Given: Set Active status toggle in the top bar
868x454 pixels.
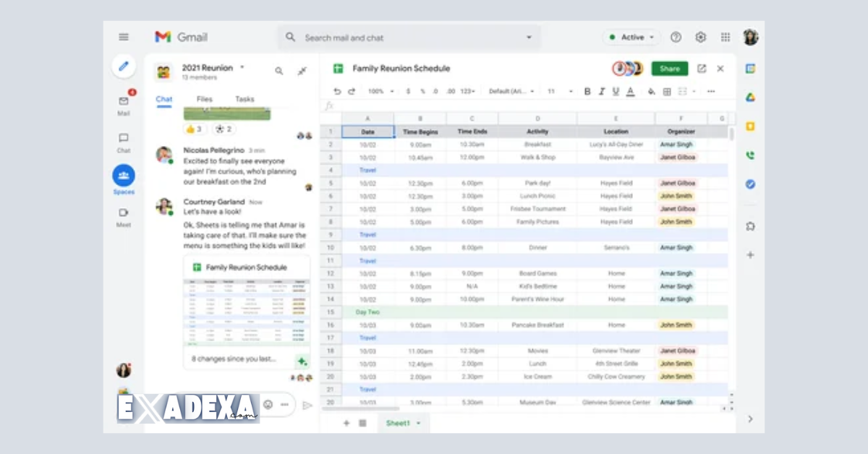Looking at the screenshot, I should (629, 37).
